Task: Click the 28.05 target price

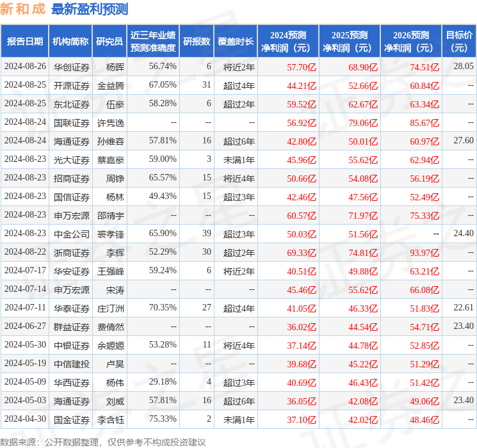Action: [464, 67]
